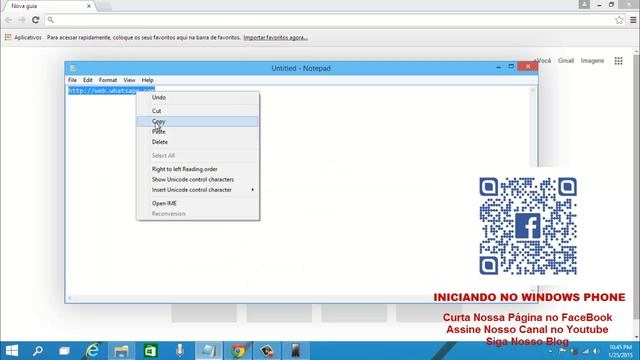Open the Gmail link

pos(566,60)
